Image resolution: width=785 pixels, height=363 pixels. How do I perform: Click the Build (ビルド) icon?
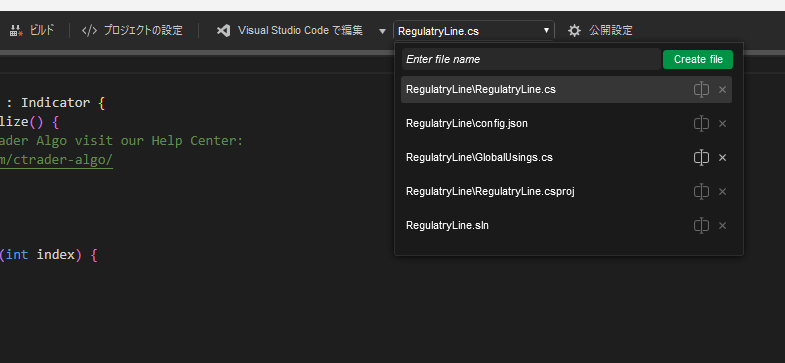coord(17,31)
